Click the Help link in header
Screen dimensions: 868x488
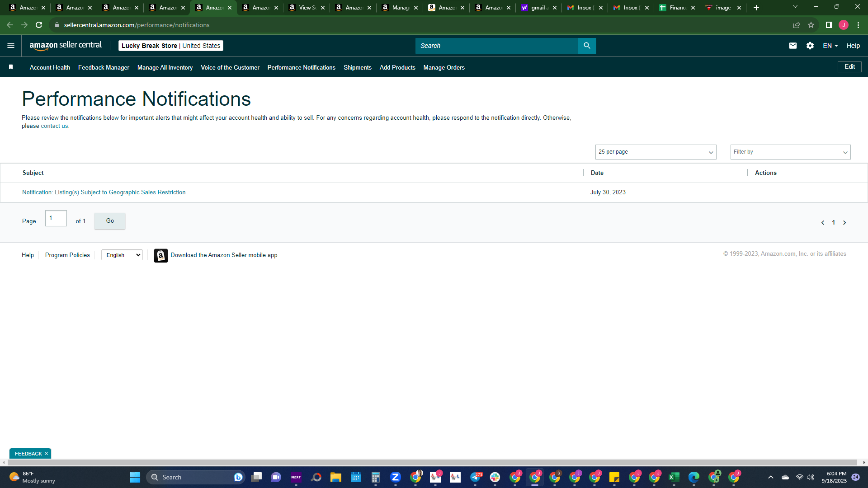coord(853,46)
